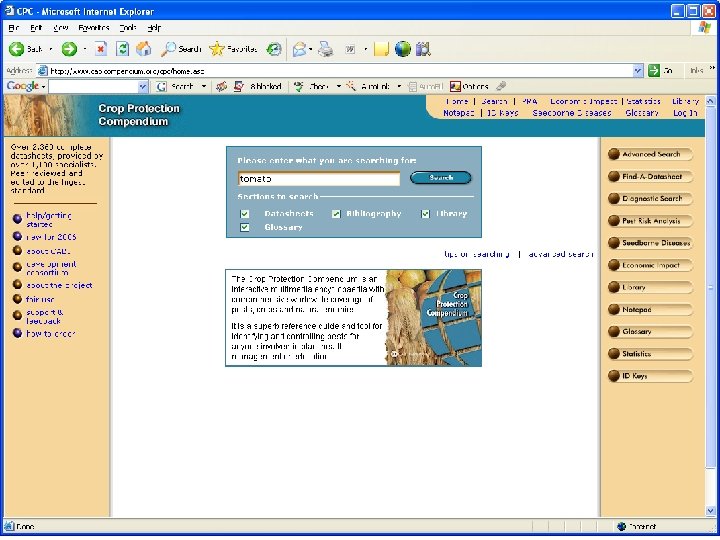Screen dimensions: 720x540
Task: Click the yellow note toolbar icon
Action: [381, 49]
